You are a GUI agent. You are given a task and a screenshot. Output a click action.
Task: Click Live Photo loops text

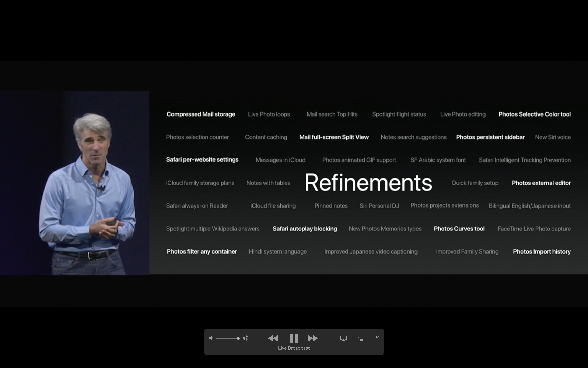coord(269,114)
